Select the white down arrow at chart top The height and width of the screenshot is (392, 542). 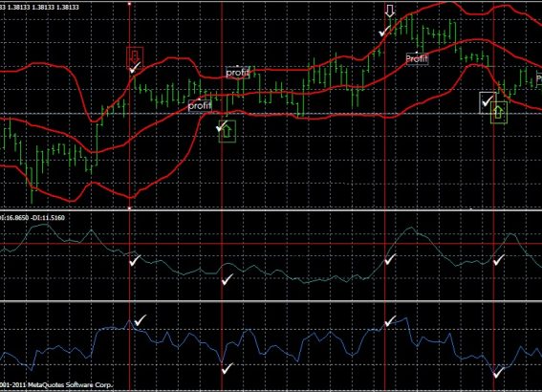click(390, 11)
